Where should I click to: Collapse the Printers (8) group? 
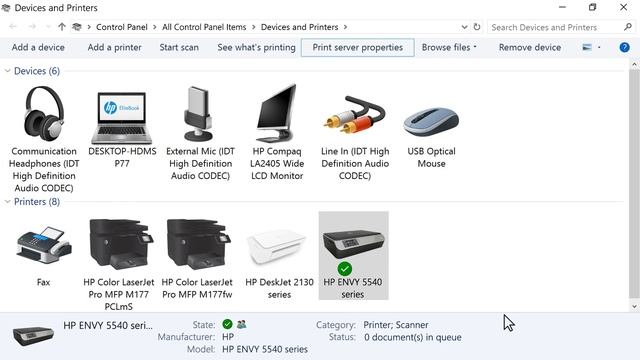[x=7, y=202]
